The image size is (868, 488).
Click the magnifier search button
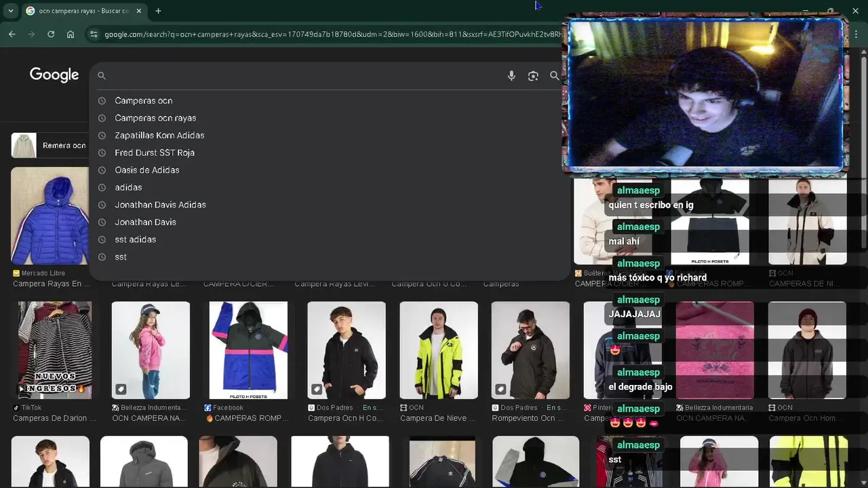pyautogui.click(x=554, y=76)
